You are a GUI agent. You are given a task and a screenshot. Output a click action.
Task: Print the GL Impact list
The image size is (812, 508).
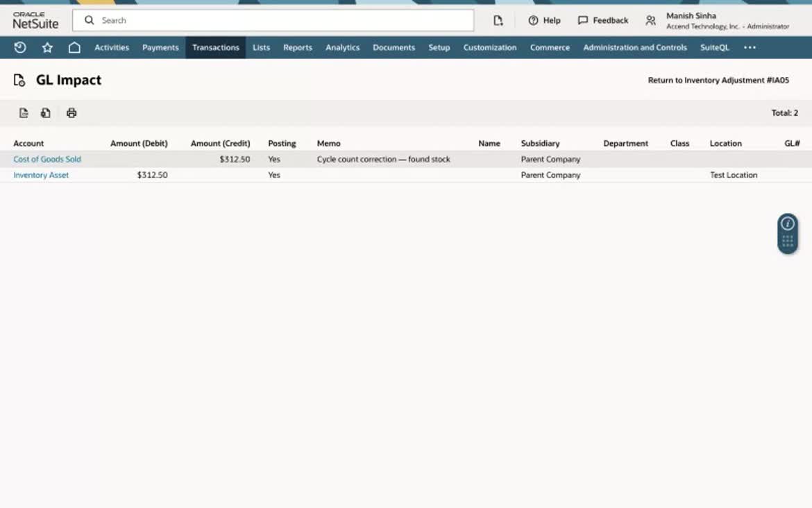[71, 113]
